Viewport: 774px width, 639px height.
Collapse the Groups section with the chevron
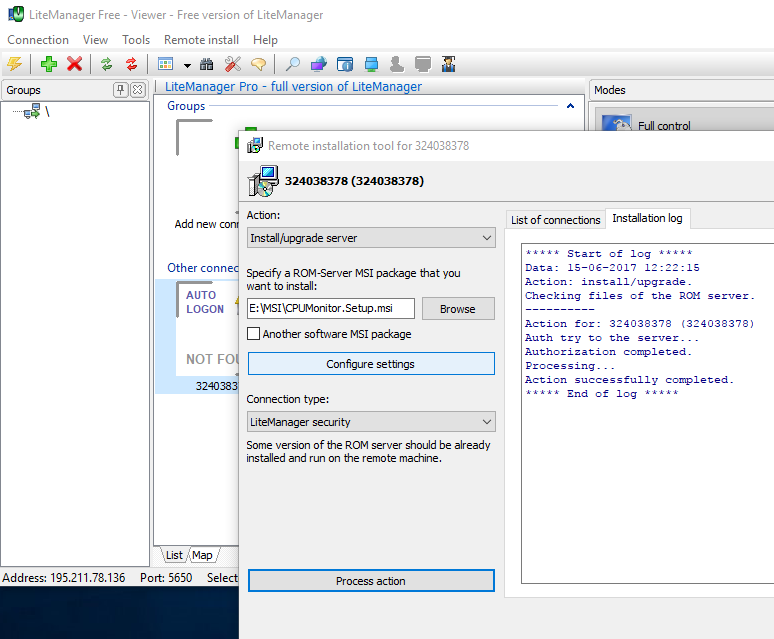tap(570, 106)
